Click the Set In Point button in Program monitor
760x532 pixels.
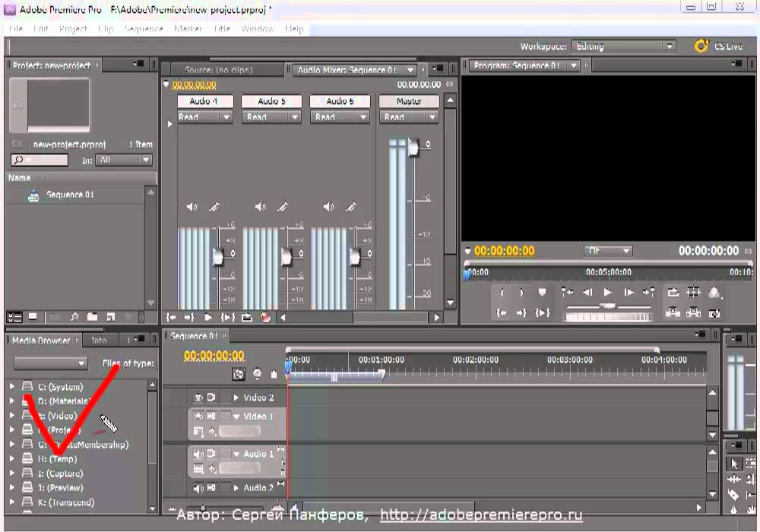click(x=502, y=293)
